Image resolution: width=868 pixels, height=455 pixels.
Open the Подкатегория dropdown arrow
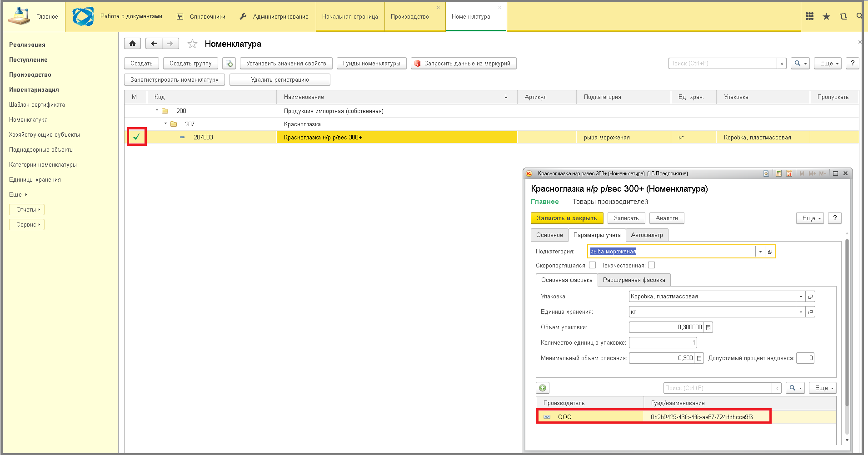coord(760,252)
